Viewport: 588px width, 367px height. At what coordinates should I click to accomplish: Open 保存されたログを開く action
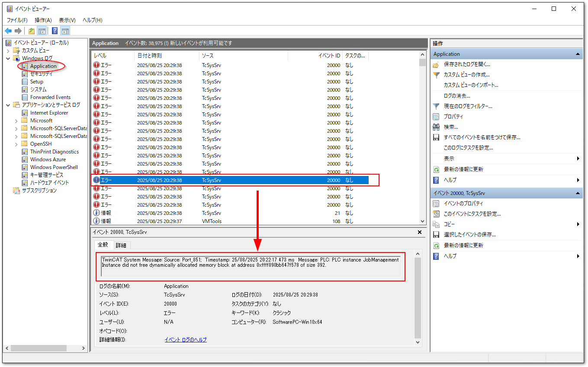coord(467,64)
